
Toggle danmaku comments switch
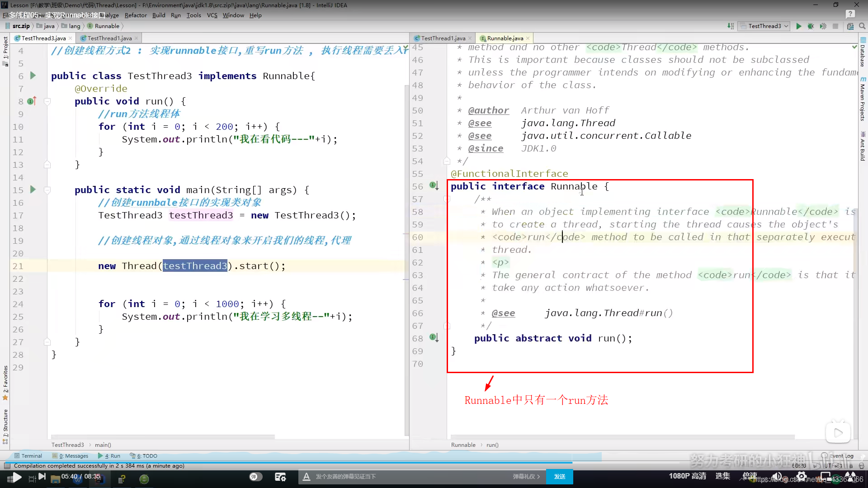[256, 477]
